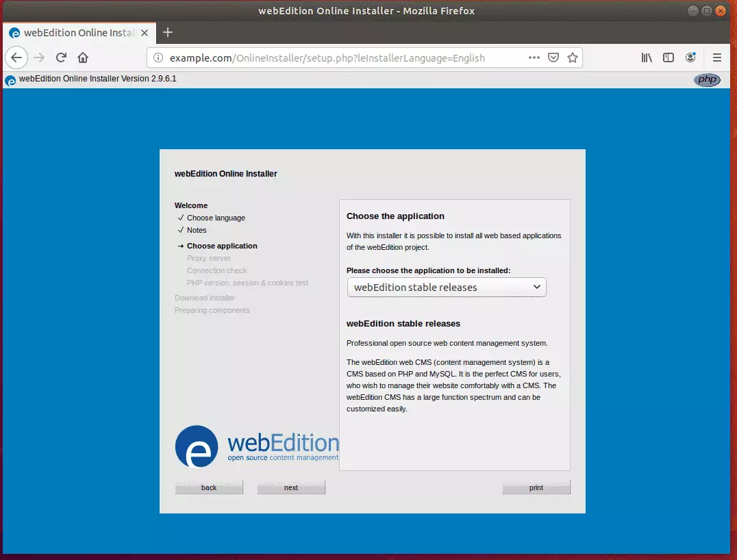Click PHP version, session & cookies test
The width and height of the screenshot is (737, 560).
pyautogui.click(x=247, y=283)
